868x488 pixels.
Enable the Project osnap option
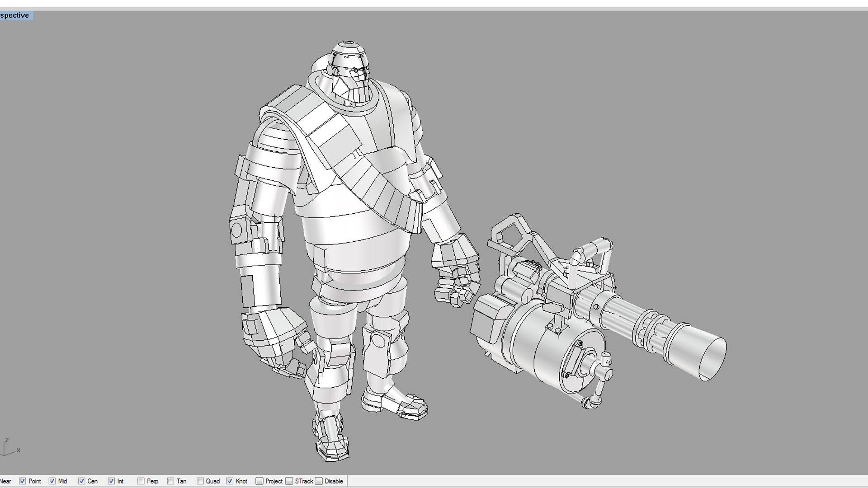[x=259, y=481]
